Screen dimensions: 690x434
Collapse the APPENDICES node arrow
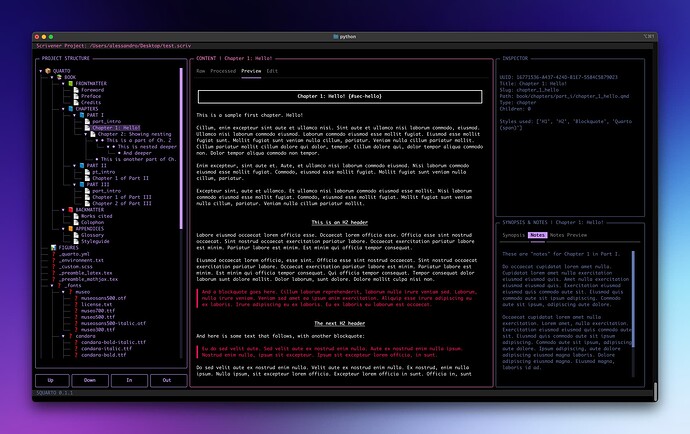[63, 228]
